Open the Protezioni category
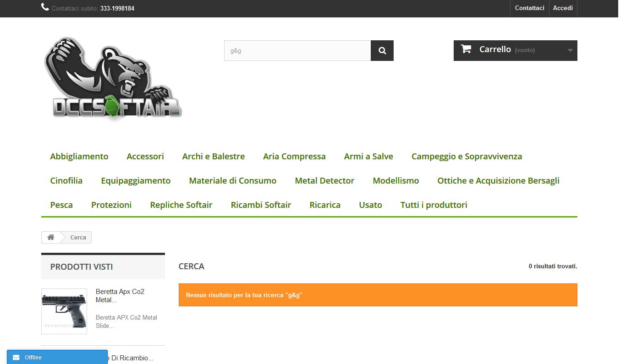The image size is (626, 364). [x=111, y=205]
